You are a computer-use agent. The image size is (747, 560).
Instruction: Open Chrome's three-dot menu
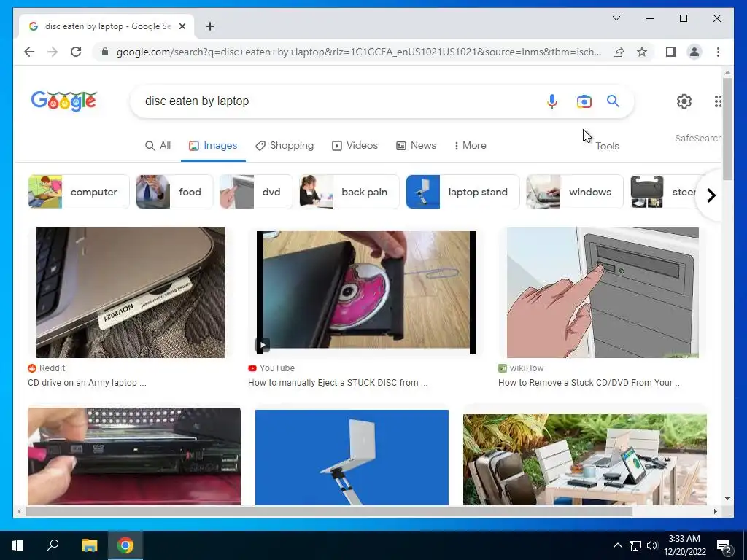[x=718, y=52]
